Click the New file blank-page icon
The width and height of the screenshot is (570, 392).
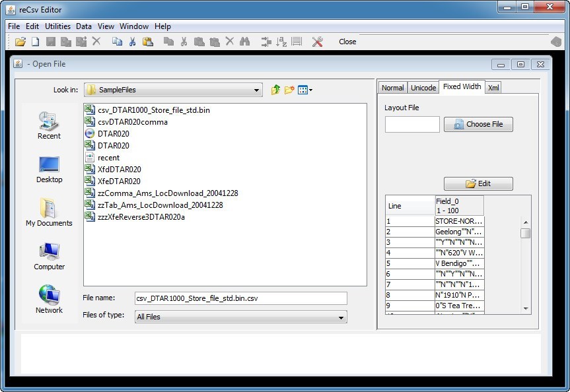click(x=35, y=42)
